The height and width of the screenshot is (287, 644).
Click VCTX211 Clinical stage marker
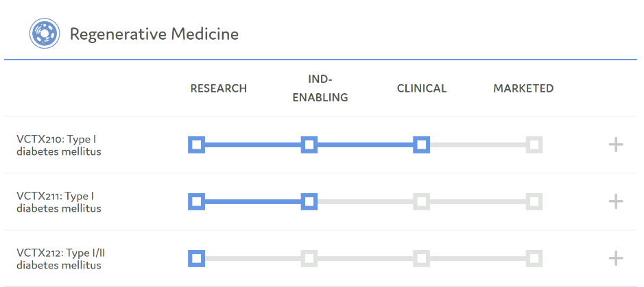[422, 201]
